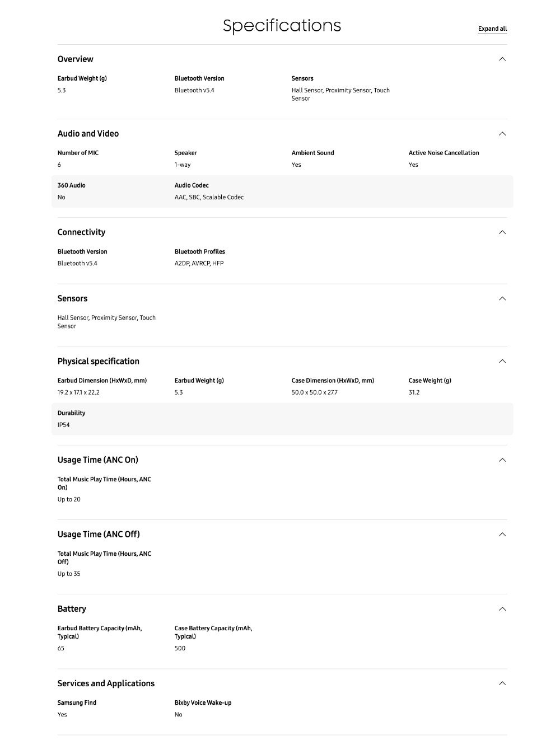The height and width of the screenshot is (740, 560).
Task: Collapse Audio and Video with its chevron
Action: (502, 134)
